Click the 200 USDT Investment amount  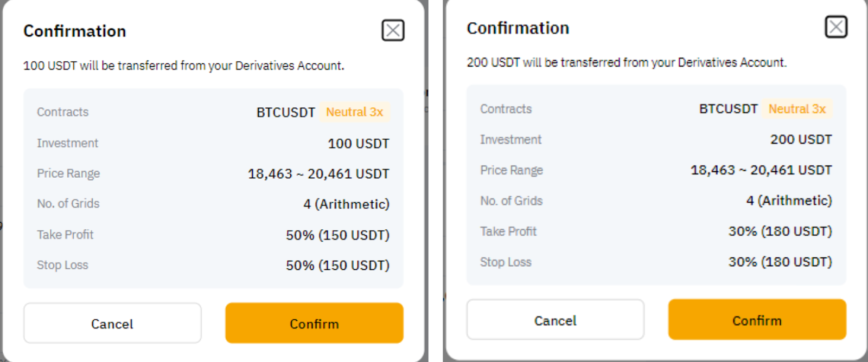(x=801, y=140)
